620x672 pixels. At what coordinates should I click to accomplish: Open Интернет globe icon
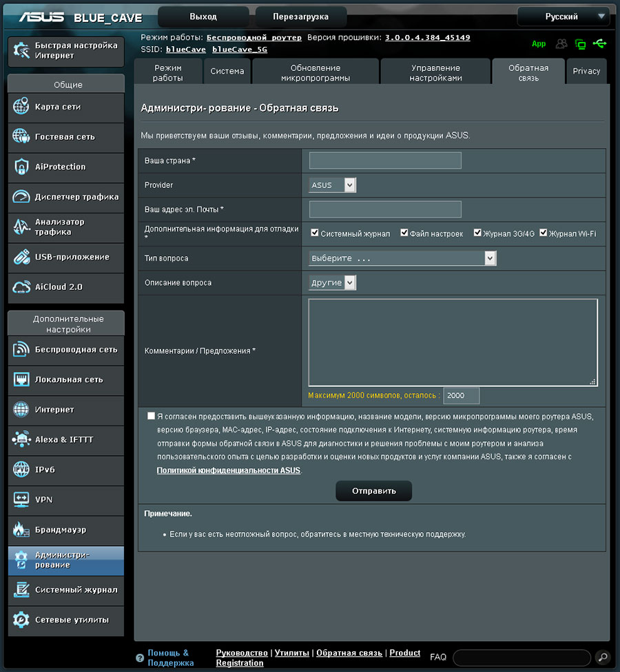21,409
